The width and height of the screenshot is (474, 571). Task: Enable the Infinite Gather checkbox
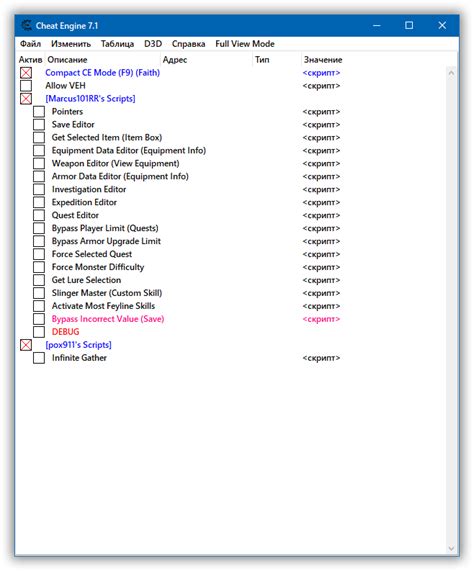[39, 358]
